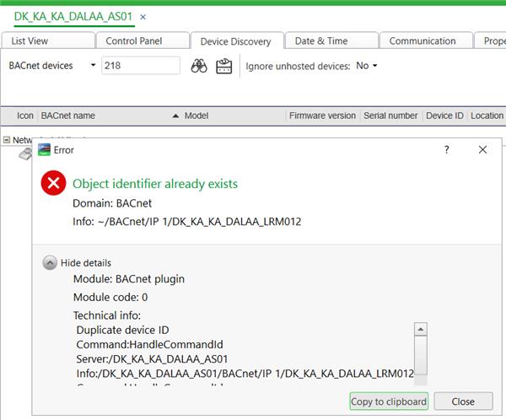Click the 218 input field
The height and width of the screenshot is (420, 506).
click(x=141, y=66)
